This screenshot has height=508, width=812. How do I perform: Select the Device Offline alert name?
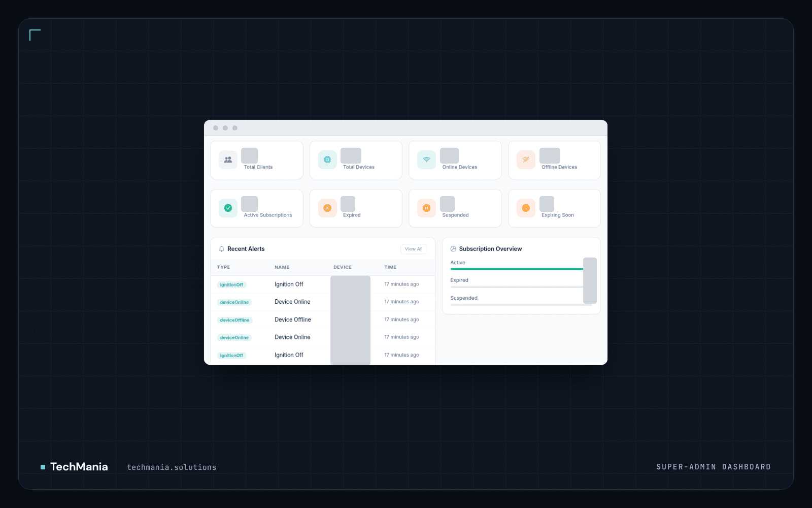[293, 320]
